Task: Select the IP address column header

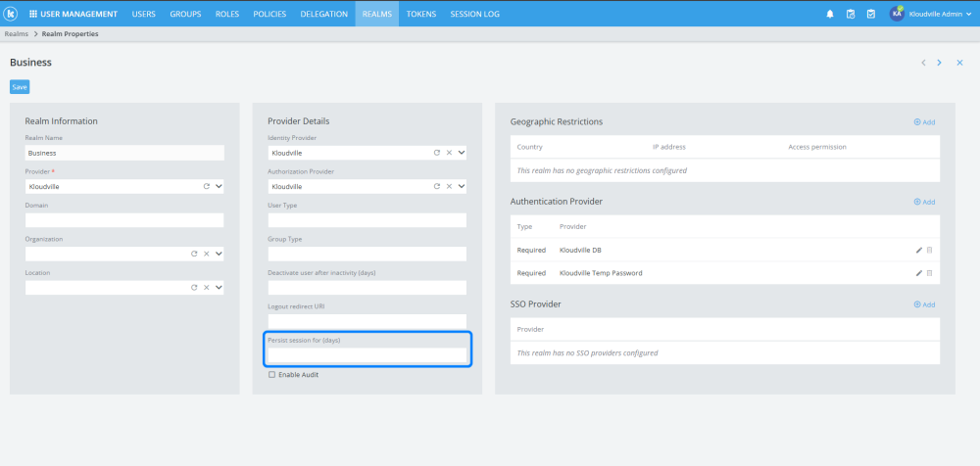Action: click(x=668, y=147)
